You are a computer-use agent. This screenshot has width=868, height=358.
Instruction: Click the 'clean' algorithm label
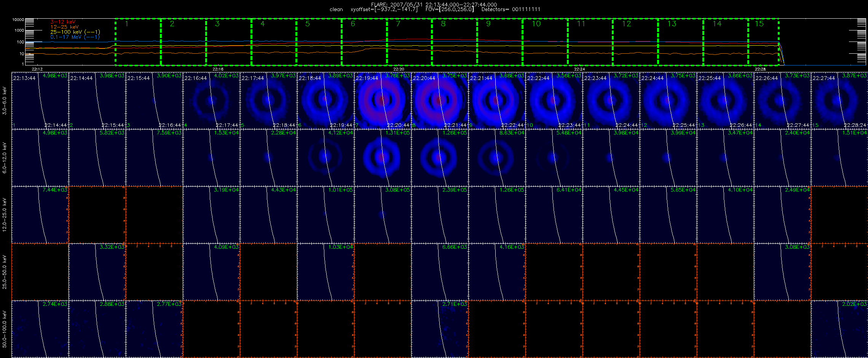pyautogui.click(x=336, y=9)
